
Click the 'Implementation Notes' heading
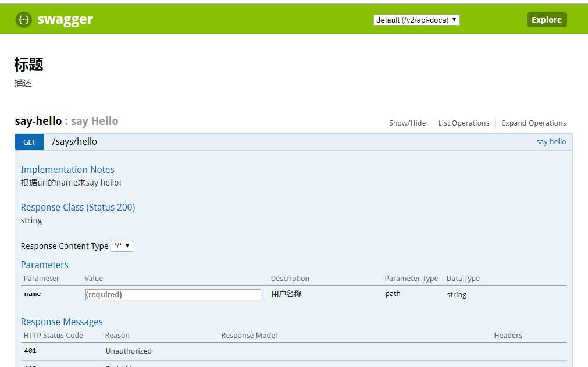click(67, 169)
